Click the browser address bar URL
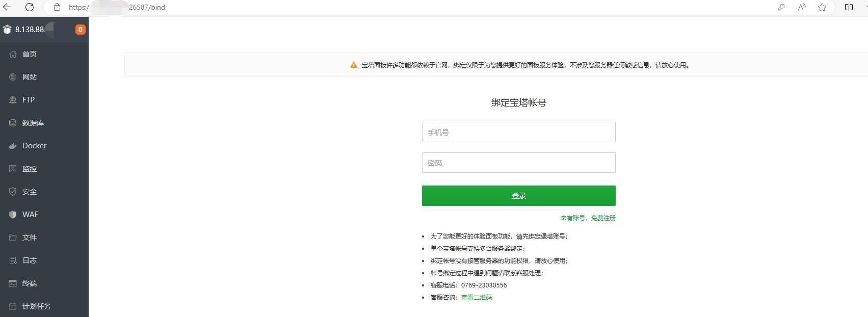Viewport: 868px width, 317px height. point(117,7)
